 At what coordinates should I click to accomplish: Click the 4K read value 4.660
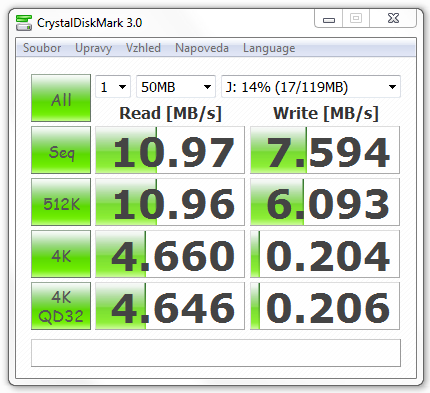point(170,254)
